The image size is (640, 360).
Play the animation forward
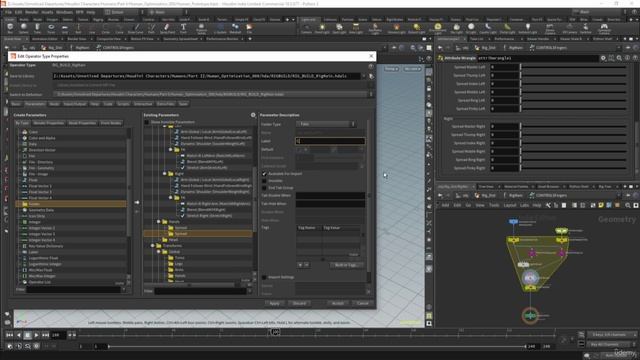(x=36, y=335)
